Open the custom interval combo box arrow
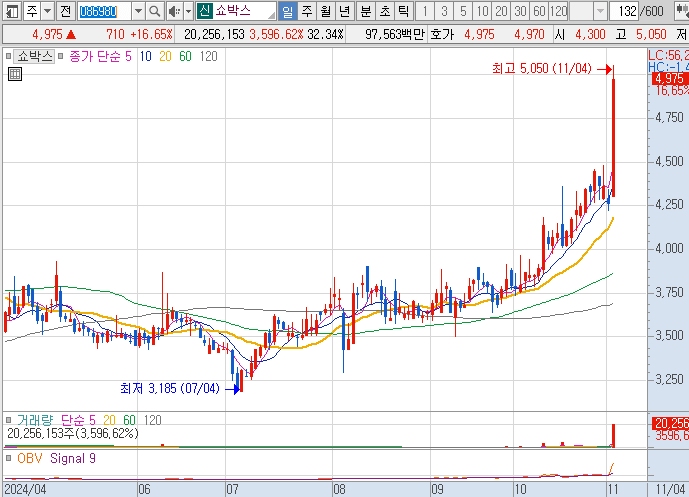Viewport: 689px width, 497px height. pyautogui.click(x=600, y=11)
